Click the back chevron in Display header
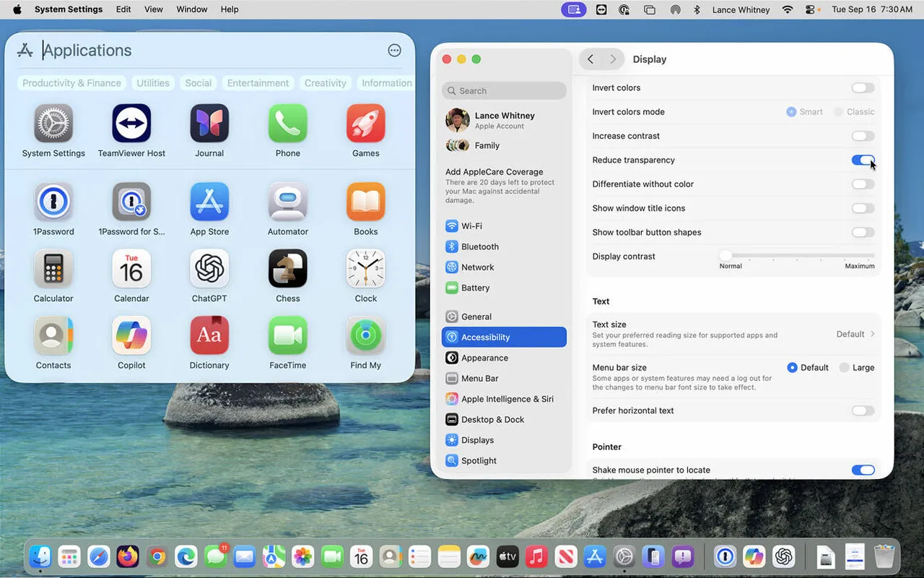The width and height of the screenshot is (924, 578). pos(590,59)
